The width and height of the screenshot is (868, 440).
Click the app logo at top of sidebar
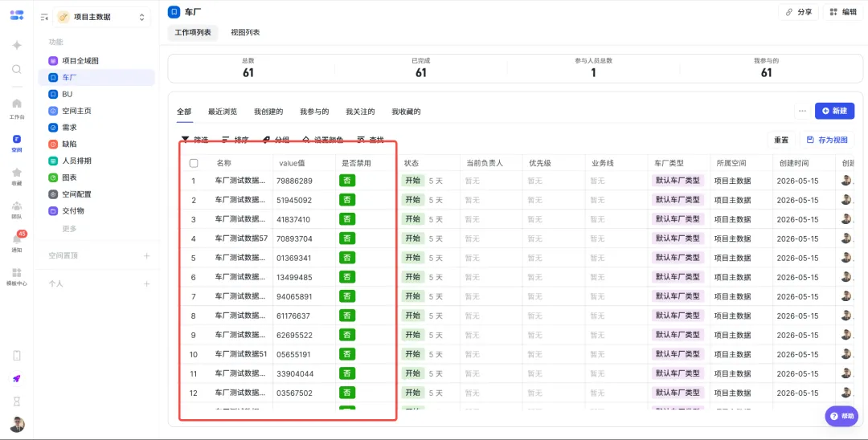coord(17,15)
